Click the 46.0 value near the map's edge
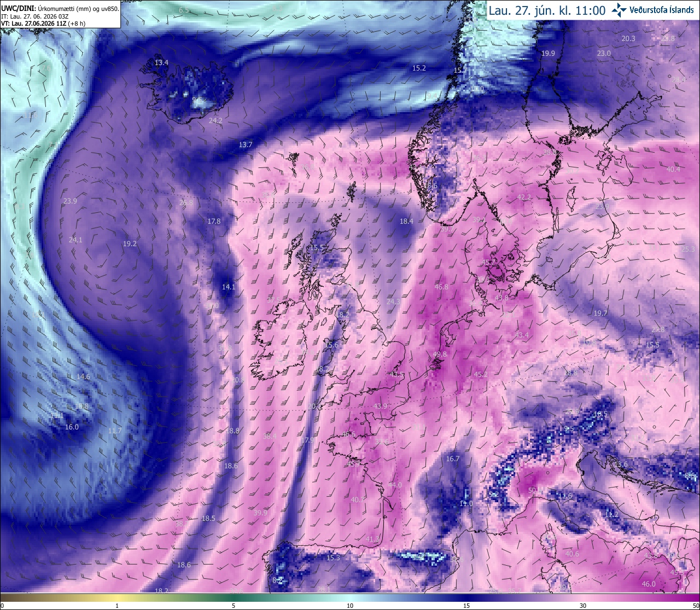 649,584
